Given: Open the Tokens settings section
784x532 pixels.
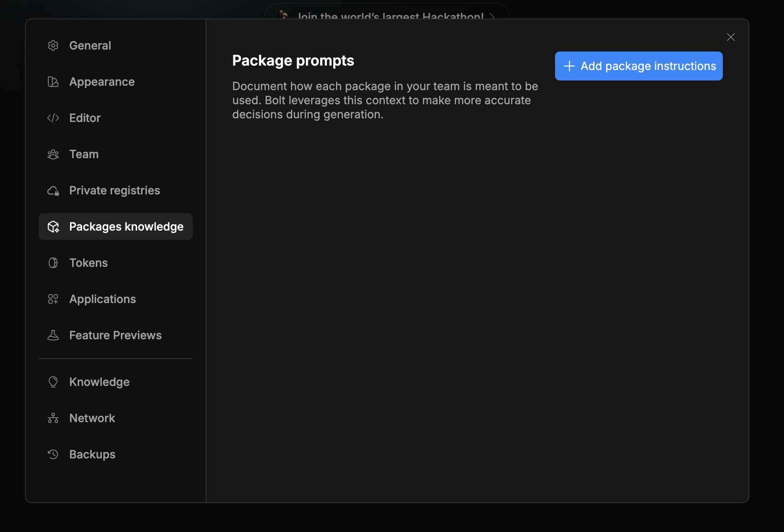Looking at the screenshot, I should (x=89, y=263).
